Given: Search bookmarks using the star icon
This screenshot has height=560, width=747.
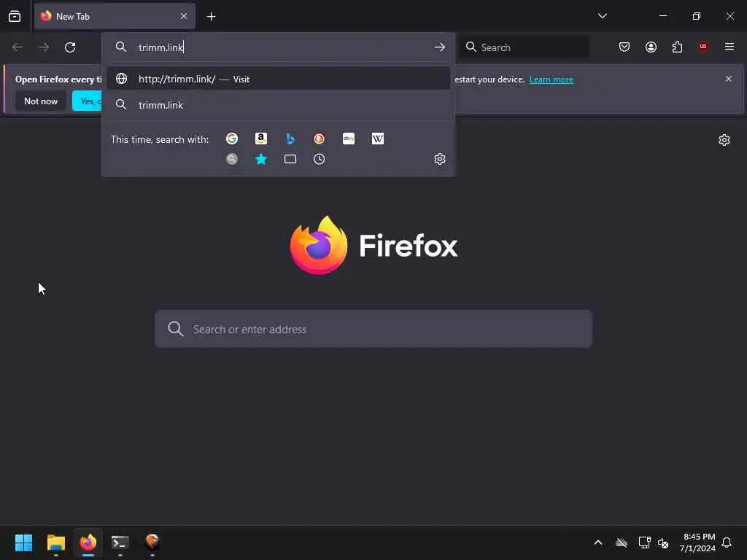Looking at the screenshot, I should click(x=261, y=159).
